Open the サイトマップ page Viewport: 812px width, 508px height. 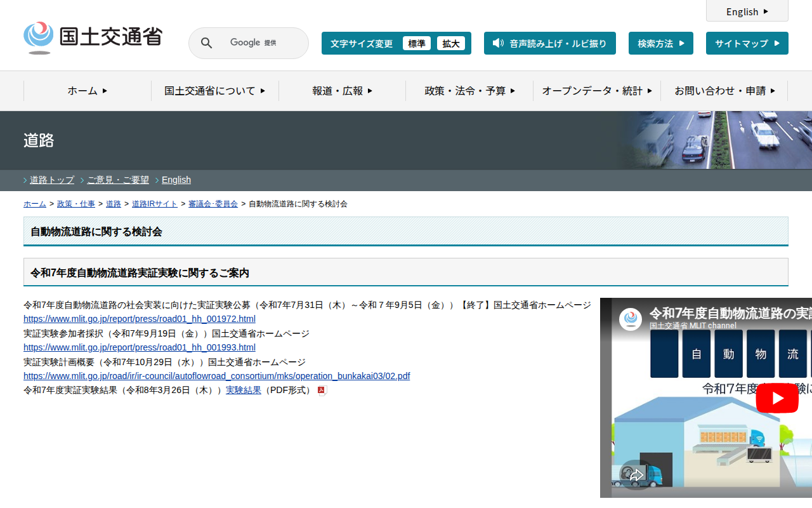pos(747,43)
